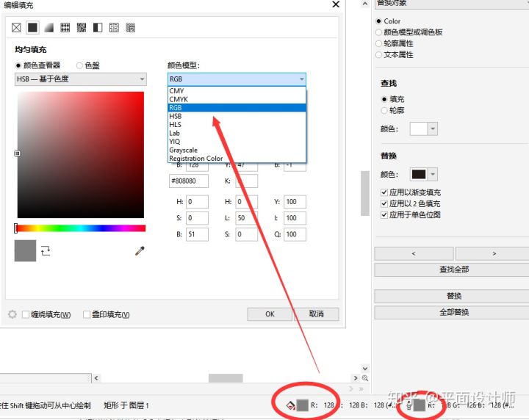Select the No Fill icon

pos(16,27)
